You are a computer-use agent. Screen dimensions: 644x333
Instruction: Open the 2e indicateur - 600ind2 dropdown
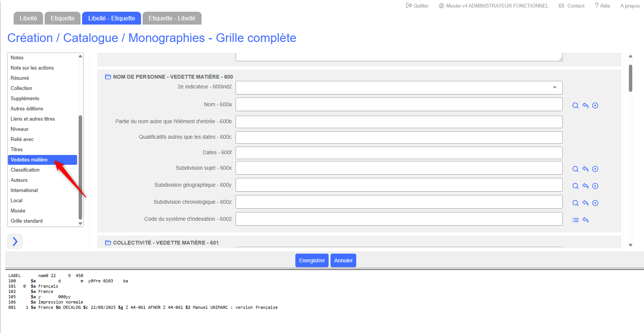399,88
